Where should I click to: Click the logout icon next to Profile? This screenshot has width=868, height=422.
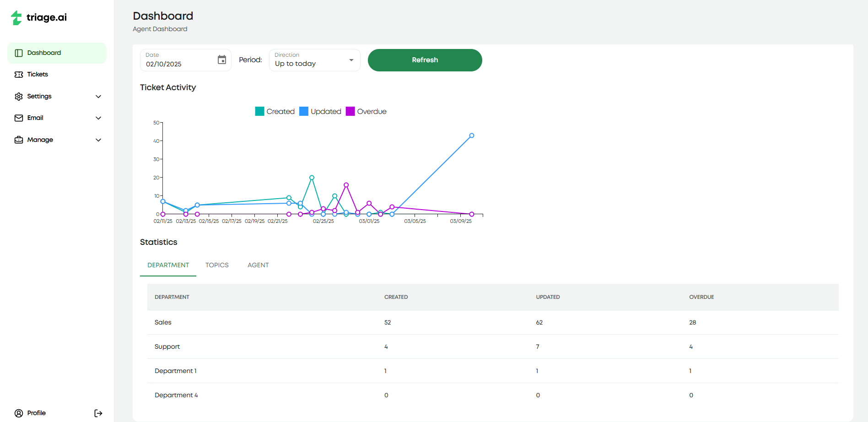coord(98,412)
